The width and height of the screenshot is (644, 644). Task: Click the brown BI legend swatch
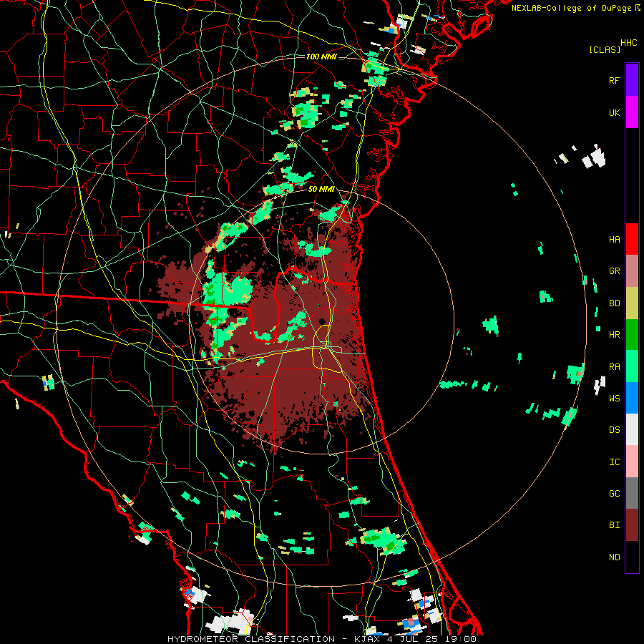(632, 525)
